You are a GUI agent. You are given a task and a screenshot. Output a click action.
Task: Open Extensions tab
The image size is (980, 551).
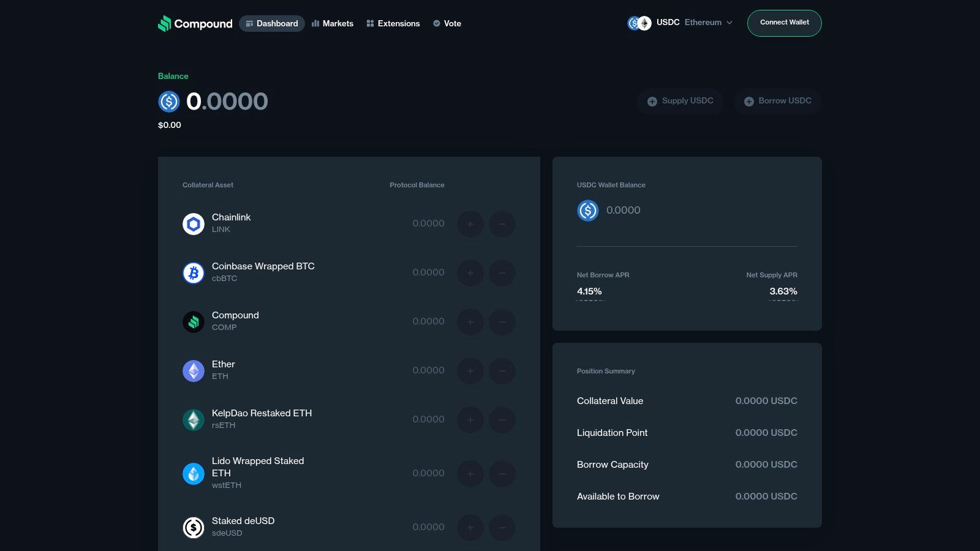click(393, 23)
